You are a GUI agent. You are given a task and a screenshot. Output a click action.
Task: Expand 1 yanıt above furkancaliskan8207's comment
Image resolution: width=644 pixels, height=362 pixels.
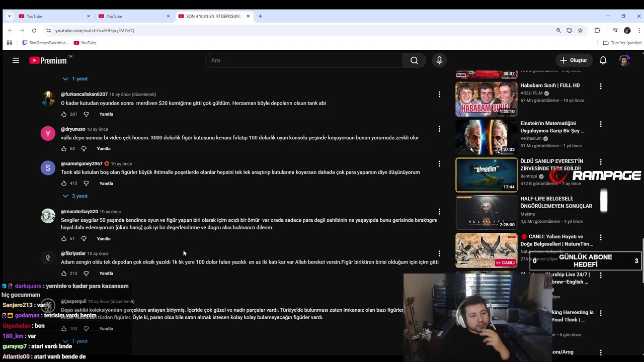click(x=75, y=79)
